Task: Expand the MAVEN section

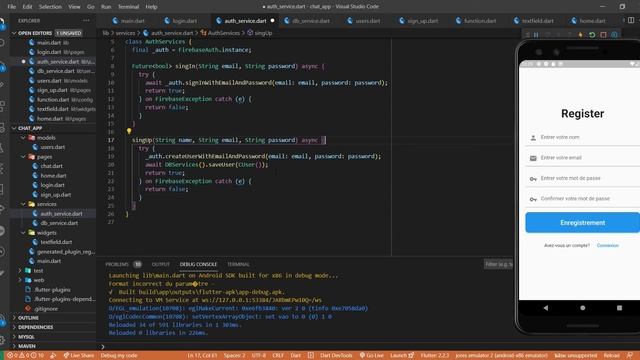Action: [x=15, y=346]
